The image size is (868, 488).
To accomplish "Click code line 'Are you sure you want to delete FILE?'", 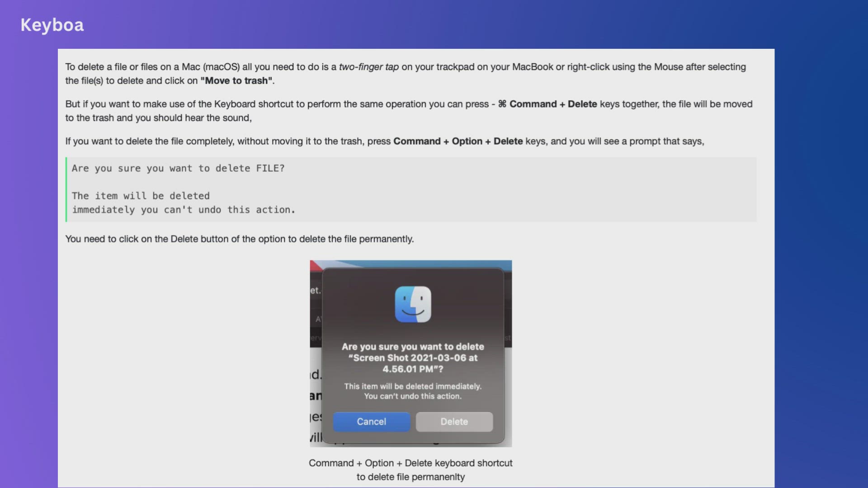I will coord(178,169).
